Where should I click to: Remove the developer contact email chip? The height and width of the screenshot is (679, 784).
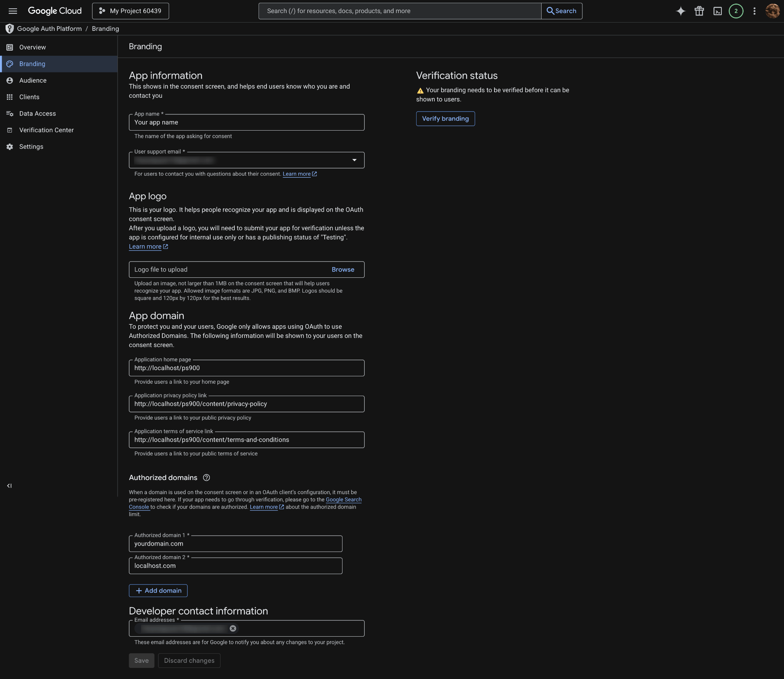coord(233,628)
